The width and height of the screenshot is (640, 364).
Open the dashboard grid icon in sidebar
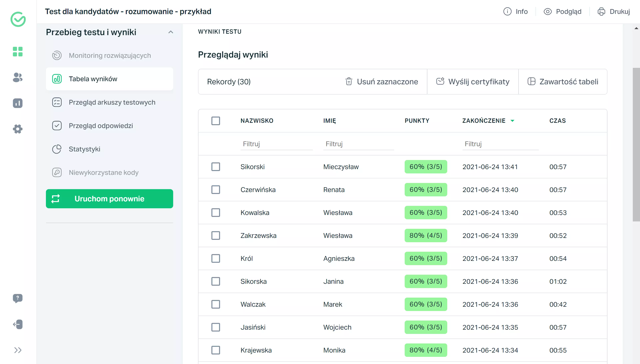[17, 51]
